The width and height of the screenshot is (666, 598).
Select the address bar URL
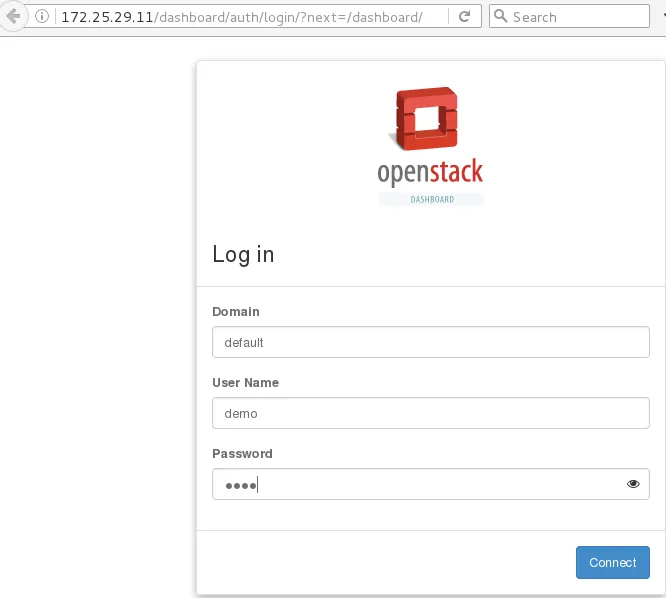pos(242,17)
